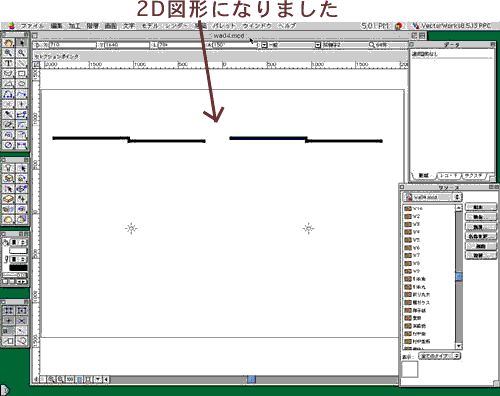The height and width of the screenshot is (396, 500).
Task: Open the layer dropdown in the top data bar
Action: 318,45
